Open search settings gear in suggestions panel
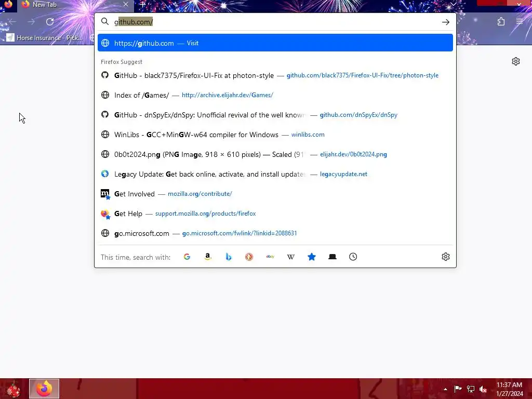Viewport: 532px width, 399px height. 445,257
